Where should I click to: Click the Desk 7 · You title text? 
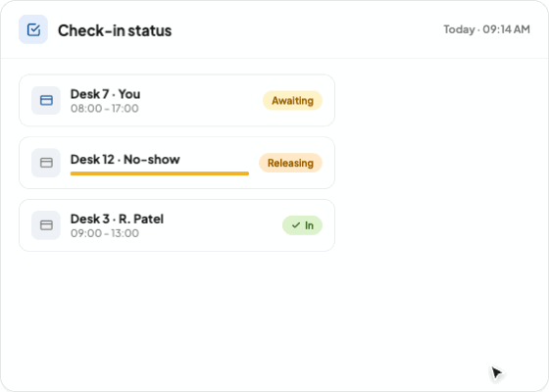tap(106, 94)
